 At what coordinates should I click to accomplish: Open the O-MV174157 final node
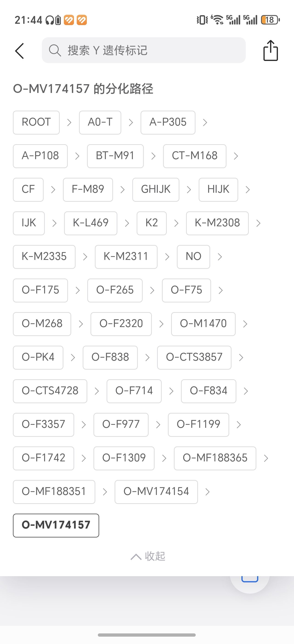pyautogui.click(x=56, y=525)
